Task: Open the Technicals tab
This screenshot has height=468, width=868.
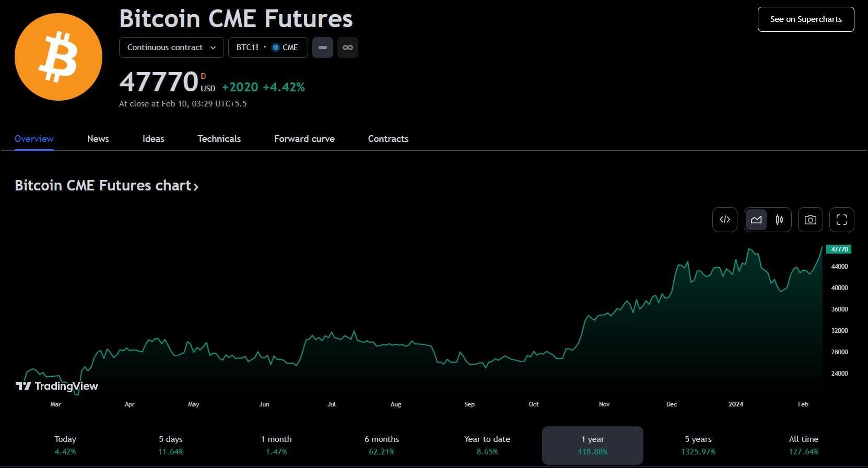Action: pos(219,139)
